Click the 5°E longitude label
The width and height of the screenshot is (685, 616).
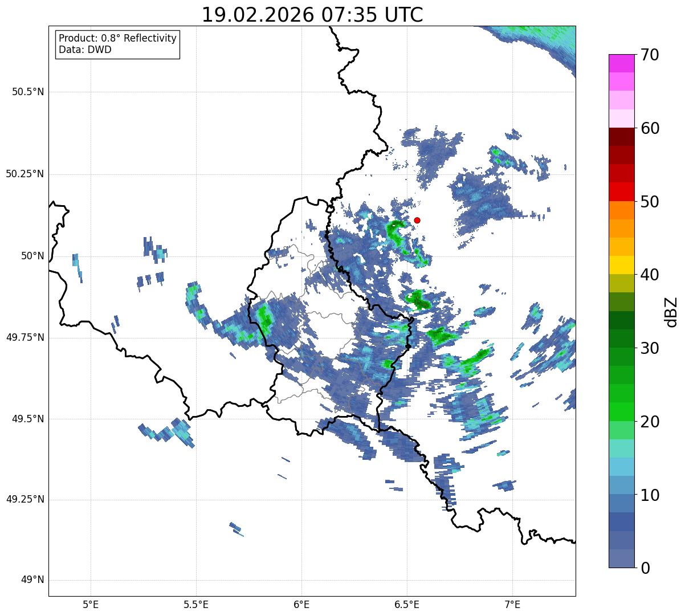click(91, 604)
